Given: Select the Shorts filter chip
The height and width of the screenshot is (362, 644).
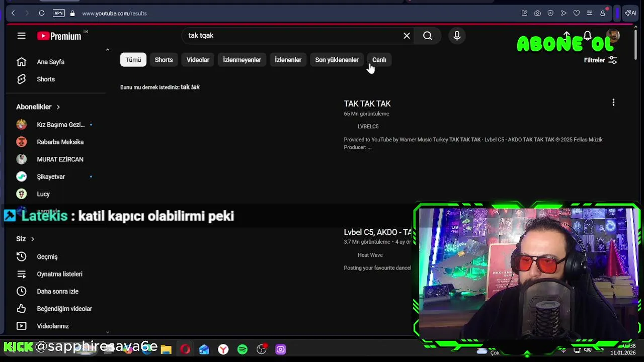Looking at the screenshot, I should pyautogui.click(x=164, y=60).
